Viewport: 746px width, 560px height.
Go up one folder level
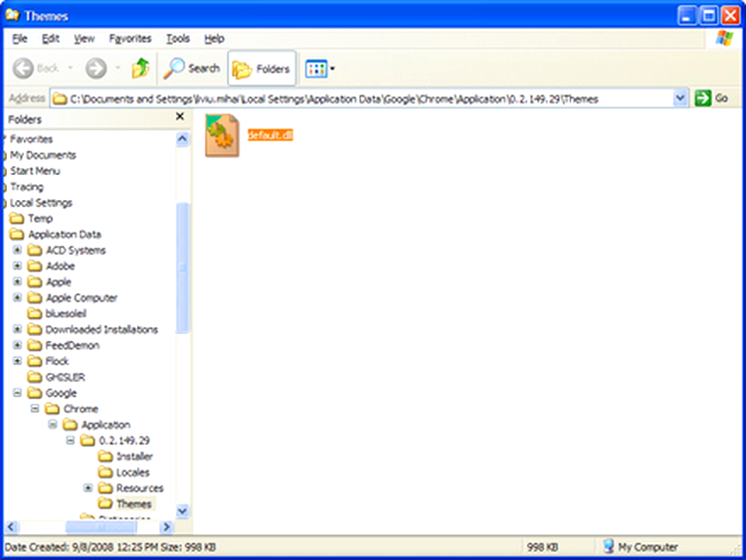point(140,68)
